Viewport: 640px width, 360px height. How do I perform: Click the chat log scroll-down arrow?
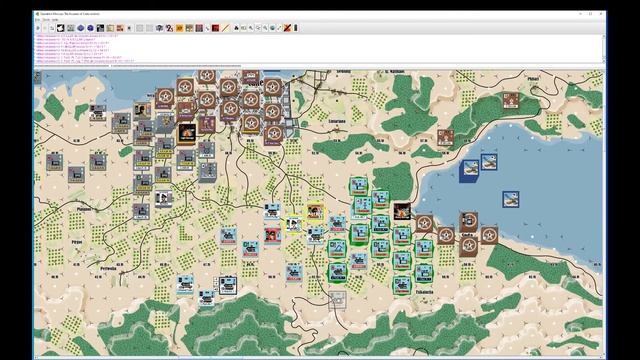click(x=604, y=62)
